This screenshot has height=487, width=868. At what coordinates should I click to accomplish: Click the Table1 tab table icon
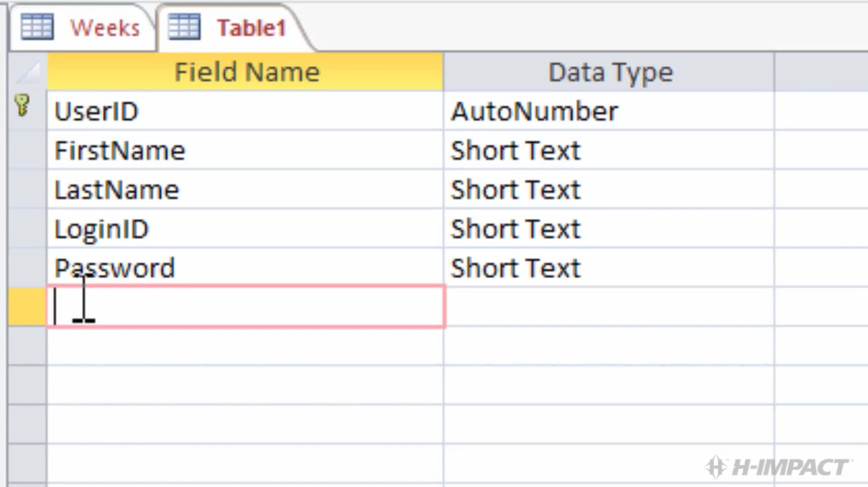tap(185, 27)
